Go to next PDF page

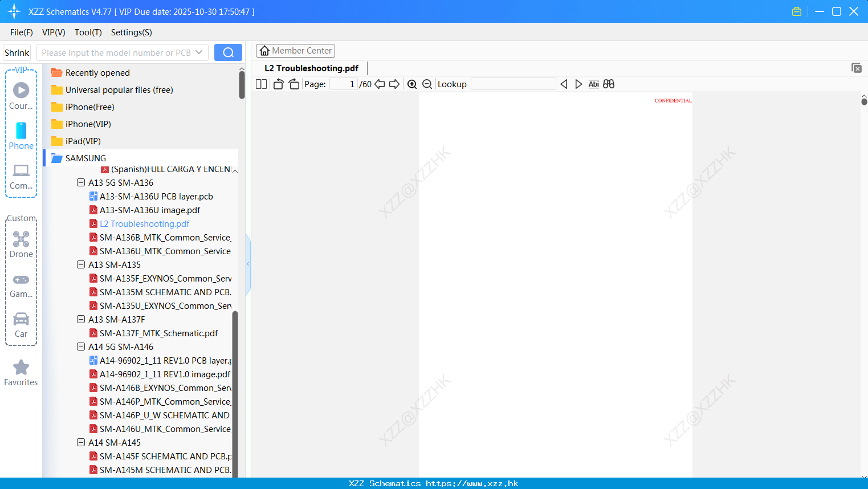[x=394, y=84]
